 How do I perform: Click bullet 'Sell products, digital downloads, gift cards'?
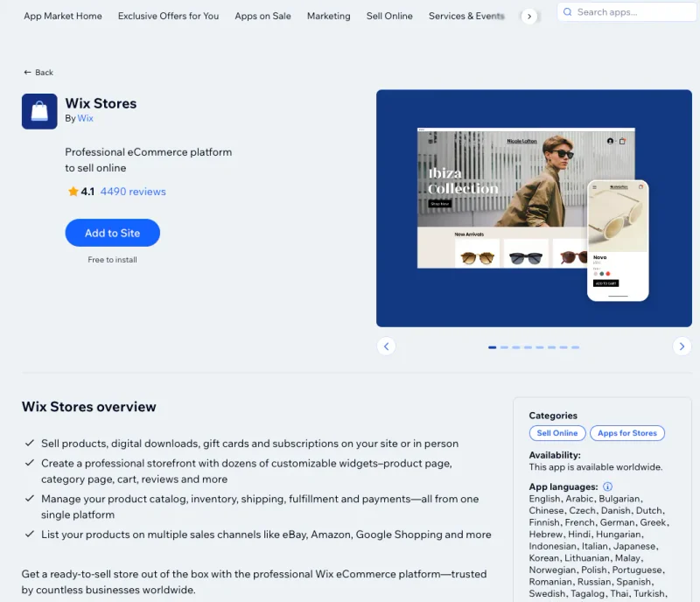249,444
